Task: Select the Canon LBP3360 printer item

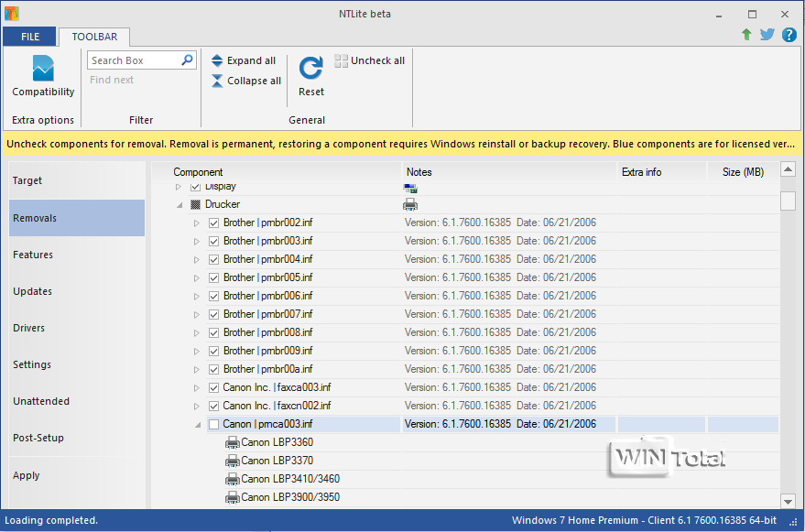Action: coord(277,442)
